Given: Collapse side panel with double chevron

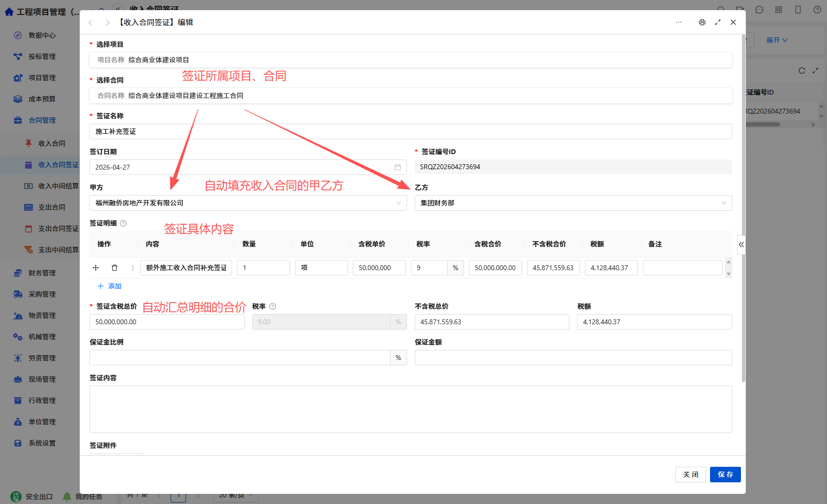Looking at the screenshot, I should pos(741,245).
